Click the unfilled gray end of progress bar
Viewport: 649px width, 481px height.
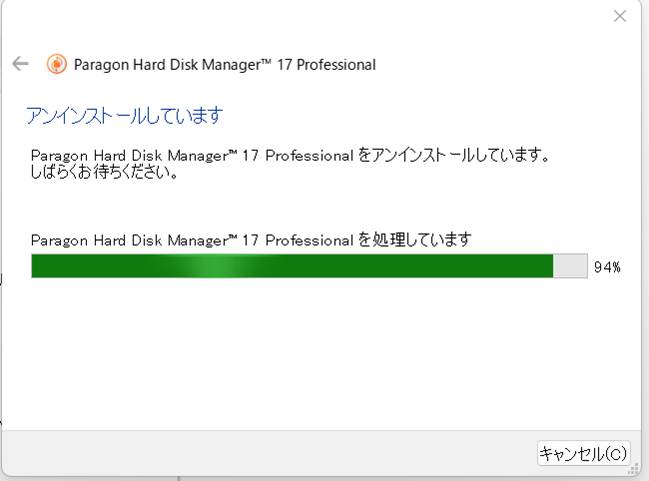571,266
